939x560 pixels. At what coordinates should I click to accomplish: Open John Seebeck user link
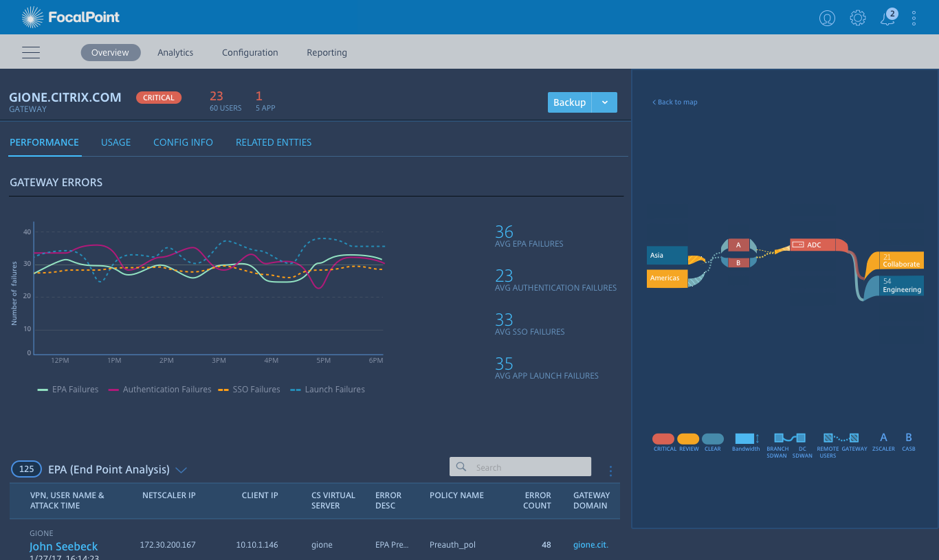click(x=63, y=546)
